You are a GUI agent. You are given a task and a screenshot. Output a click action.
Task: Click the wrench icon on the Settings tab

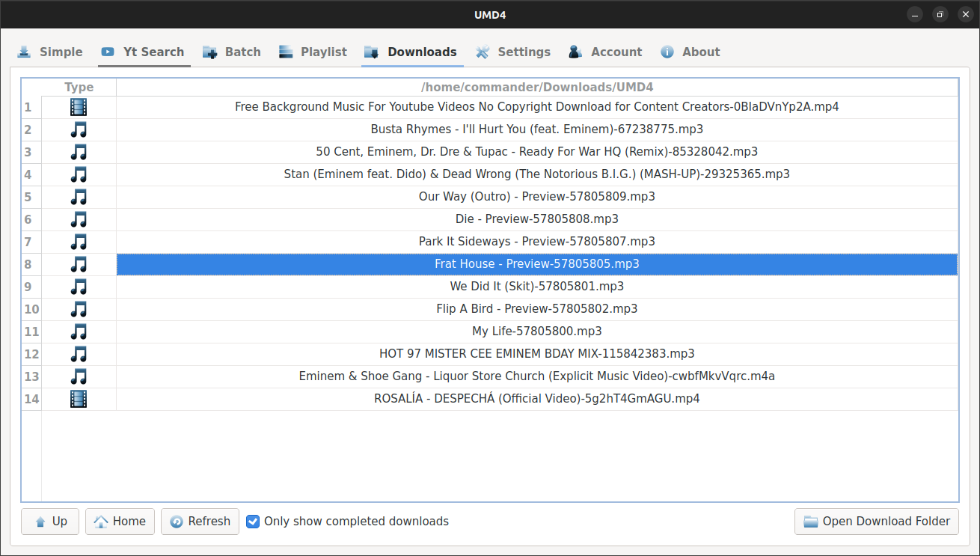coord(482,52)
